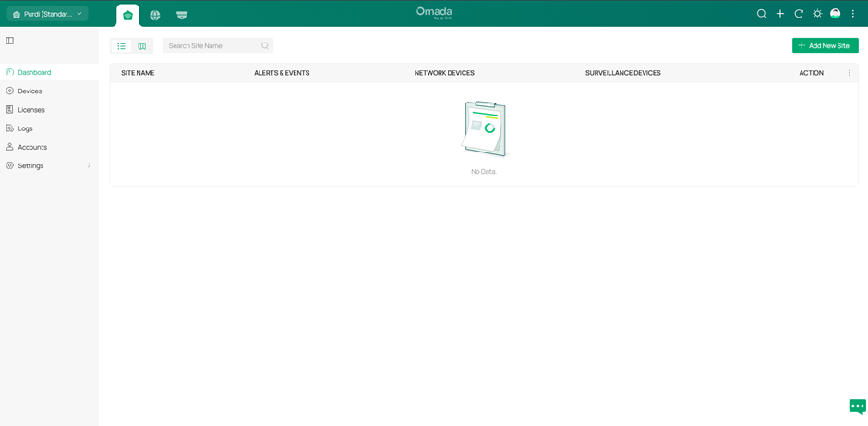Select the home controller tab

(x=127, y=15)
